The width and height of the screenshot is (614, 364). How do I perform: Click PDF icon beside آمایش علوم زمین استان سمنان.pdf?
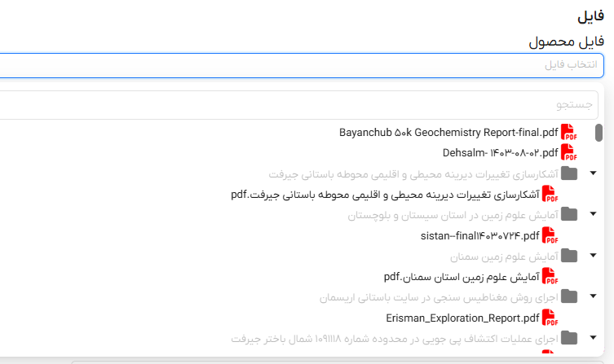[550, 277]
